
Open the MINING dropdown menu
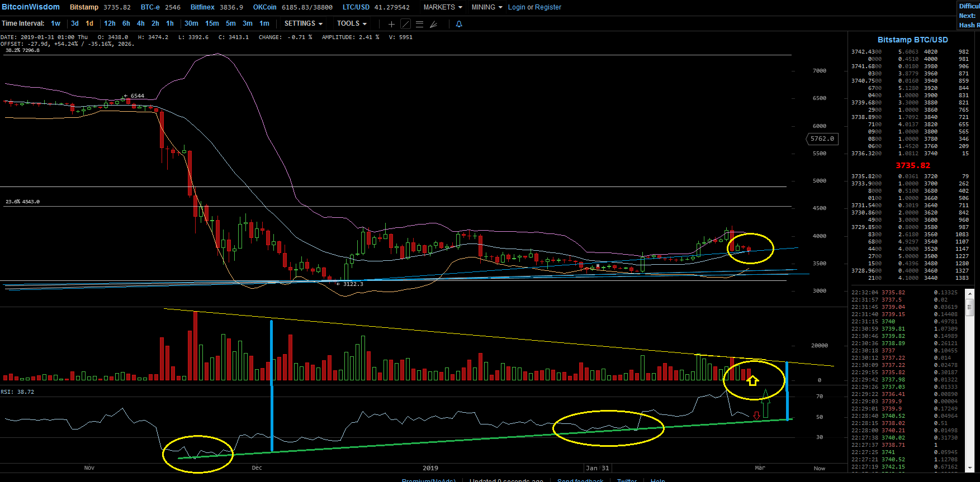(487, 7)
